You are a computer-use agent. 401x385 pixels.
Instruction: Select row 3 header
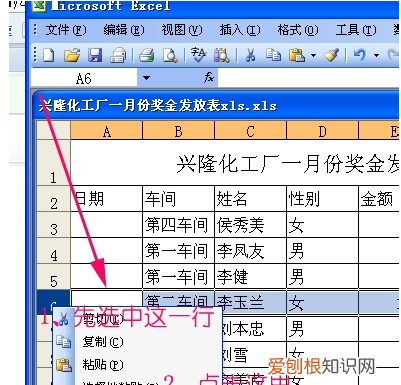(x=54, y=225)
